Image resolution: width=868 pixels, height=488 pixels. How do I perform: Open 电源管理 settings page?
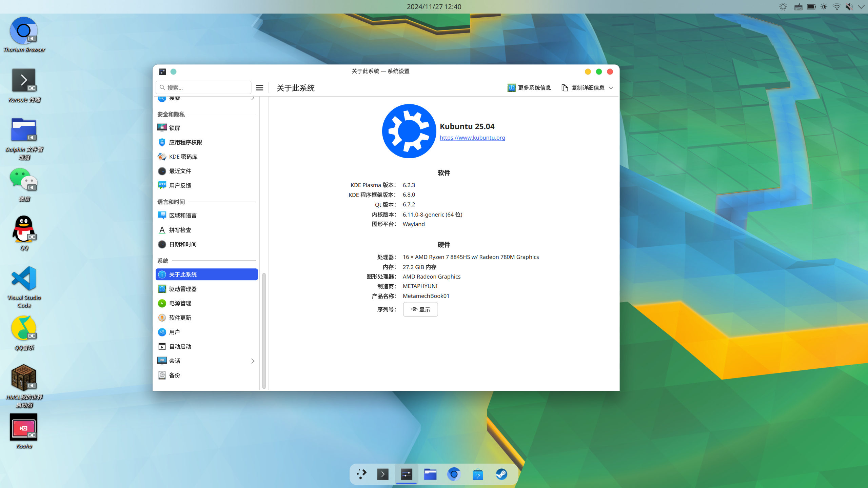206,303
